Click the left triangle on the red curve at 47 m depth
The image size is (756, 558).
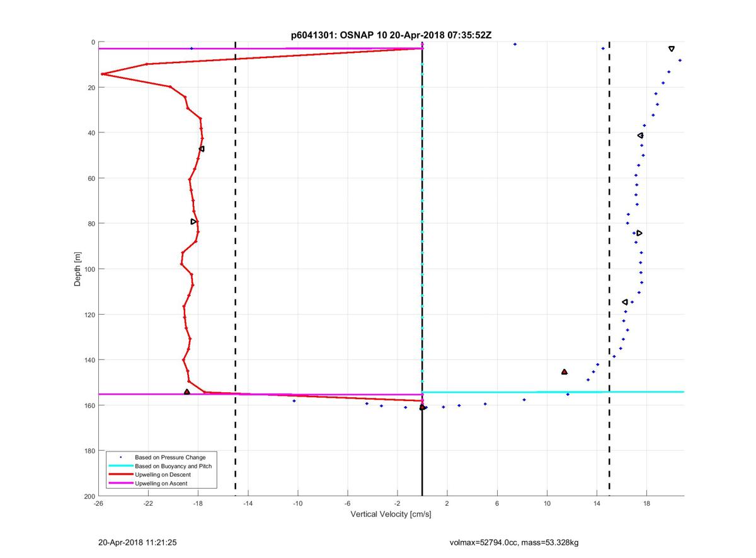[202, 149]
